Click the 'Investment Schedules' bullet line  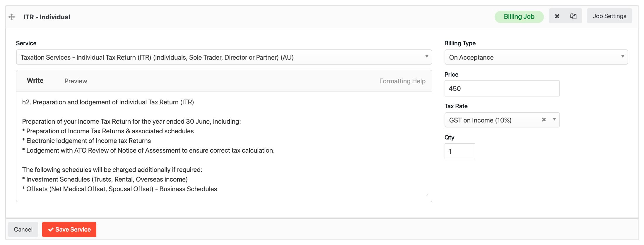[105, 180]
